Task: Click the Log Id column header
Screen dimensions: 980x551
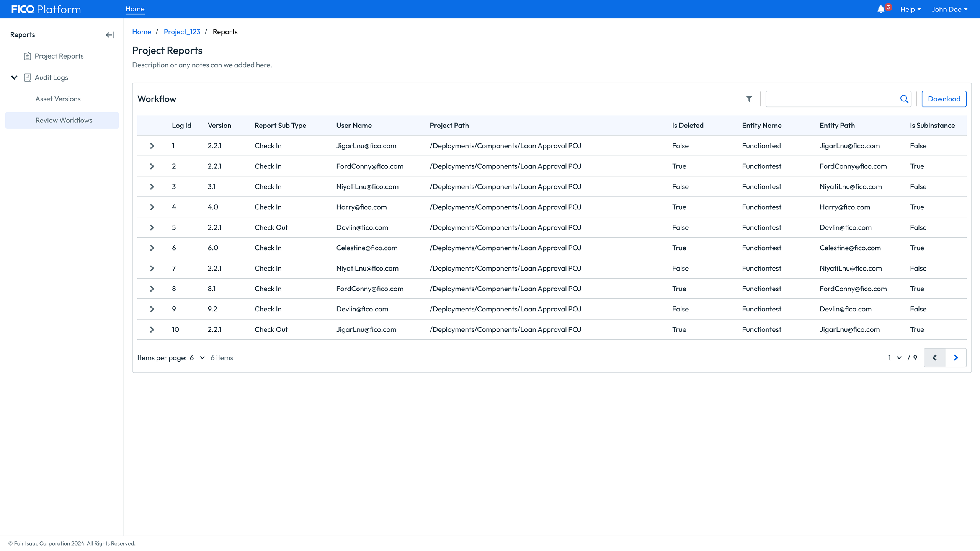Action: click(181, 126)
